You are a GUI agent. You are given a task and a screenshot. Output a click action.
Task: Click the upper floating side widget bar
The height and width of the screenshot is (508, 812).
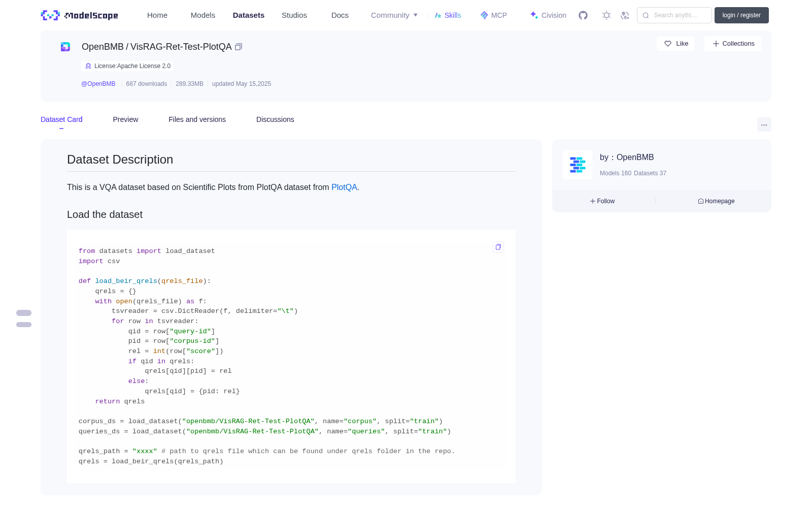click(x=24, y=313)
